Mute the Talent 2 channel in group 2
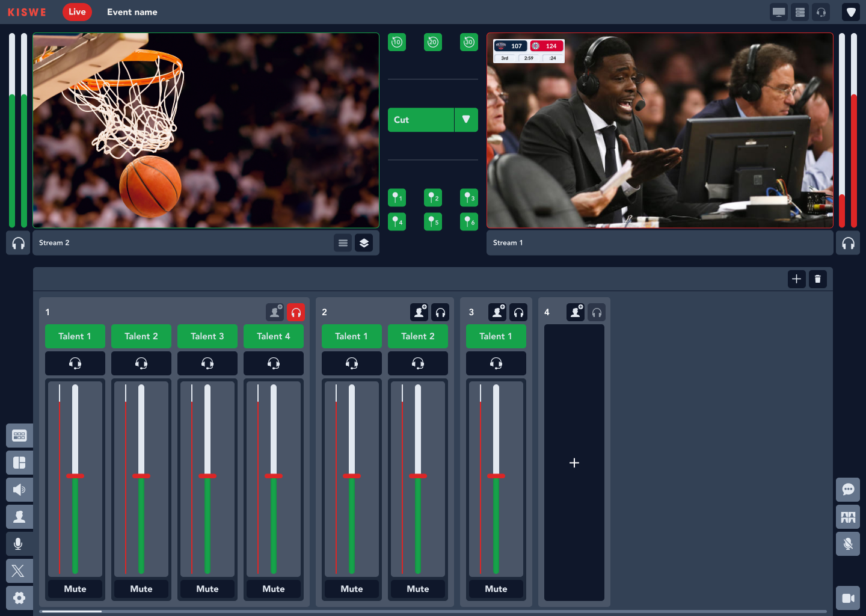Screen dimensions: 866x616 click(x=417, y=589)
